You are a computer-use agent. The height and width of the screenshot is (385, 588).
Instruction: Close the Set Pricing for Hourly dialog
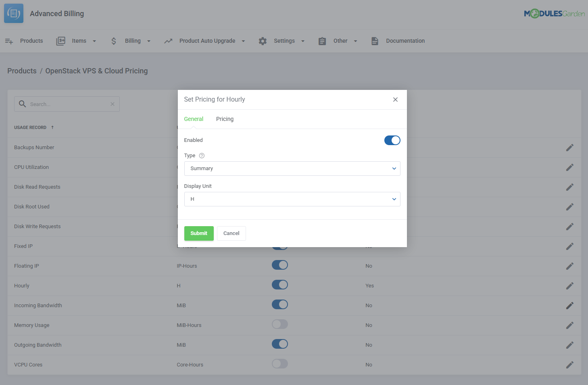click(x=395, y=100)
